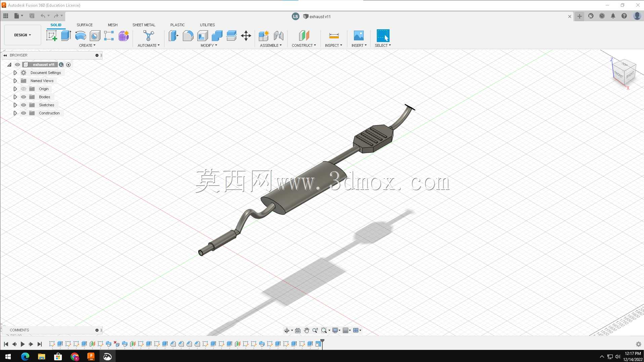644x362 pixels.
Task: Open timeline settings gear
Action: [639, 344]
